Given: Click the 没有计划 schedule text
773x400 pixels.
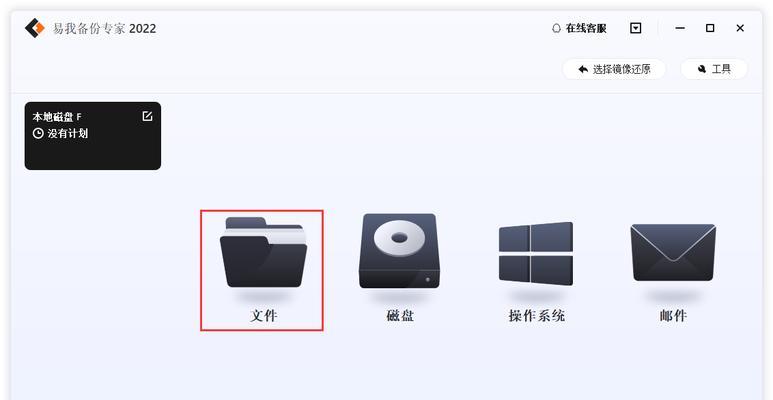Looking at the screenshot, I should pyautogui.click(x=68, y=133).
